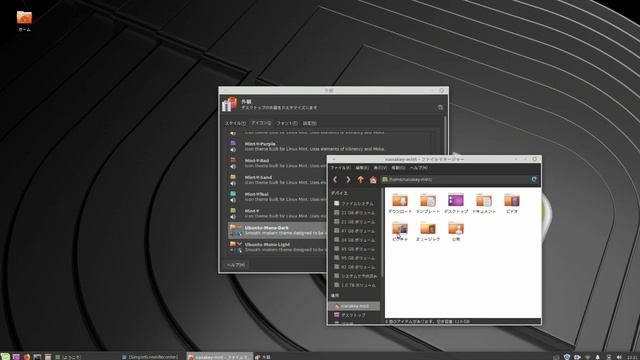Switch to 外観 taskbar entry

[263, 357]
